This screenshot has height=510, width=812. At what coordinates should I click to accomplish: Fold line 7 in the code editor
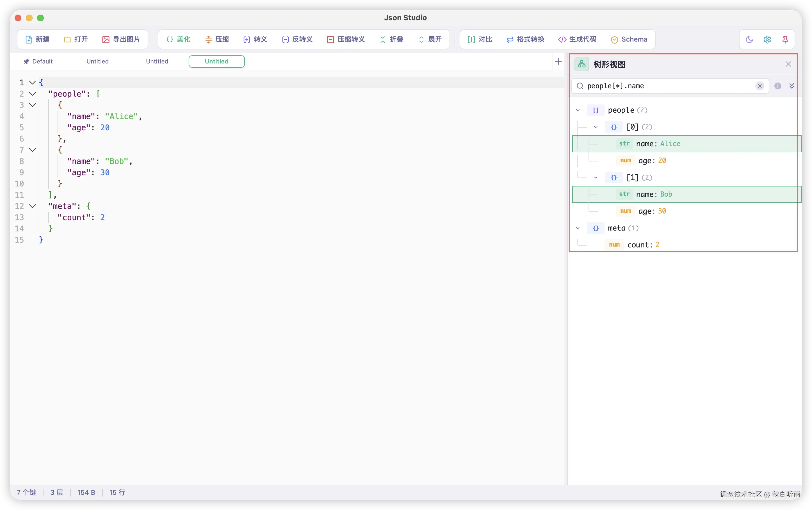point(32,150)
